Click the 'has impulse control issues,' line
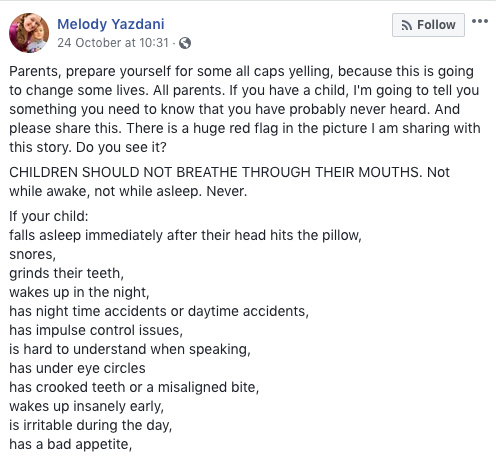 (x=96, y=330)
